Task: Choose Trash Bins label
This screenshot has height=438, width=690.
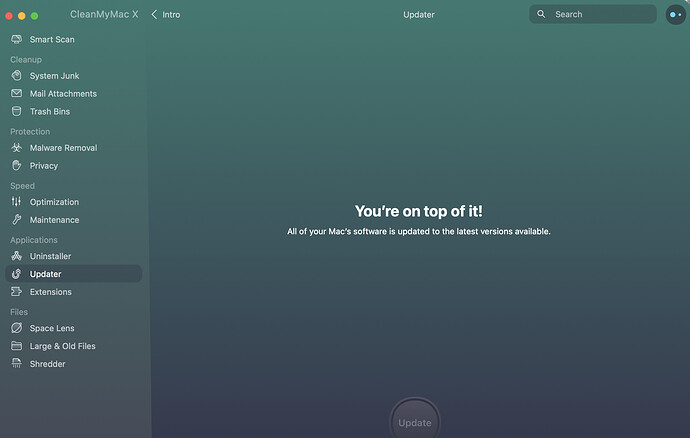Action: coord(50,111)
